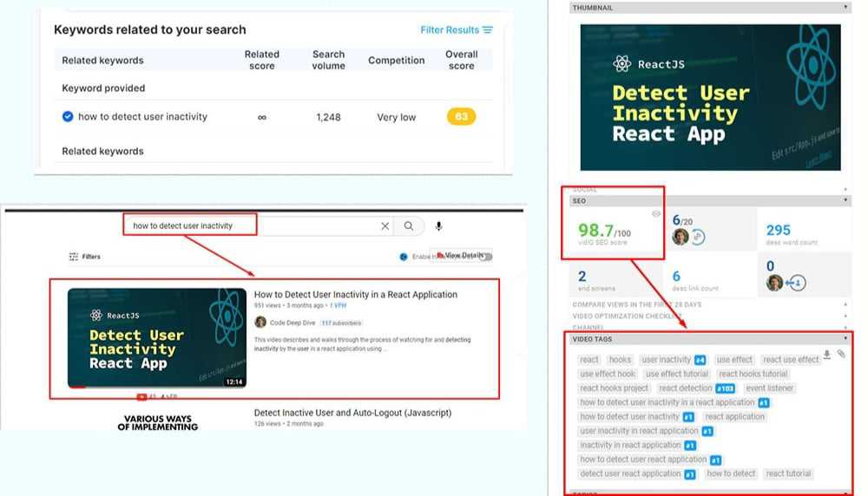
Task: Click the eye icon in SEO score card
Action: pos(656,214)
